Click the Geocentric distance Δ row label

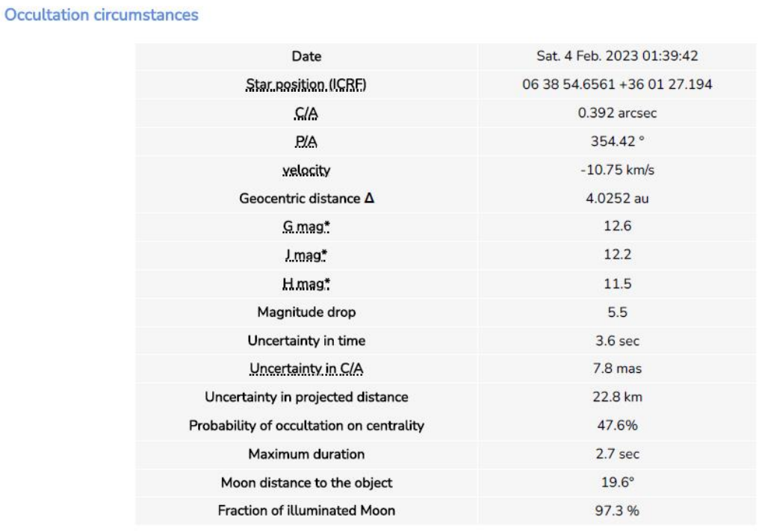pyautogui.click(x=306, y=198)
